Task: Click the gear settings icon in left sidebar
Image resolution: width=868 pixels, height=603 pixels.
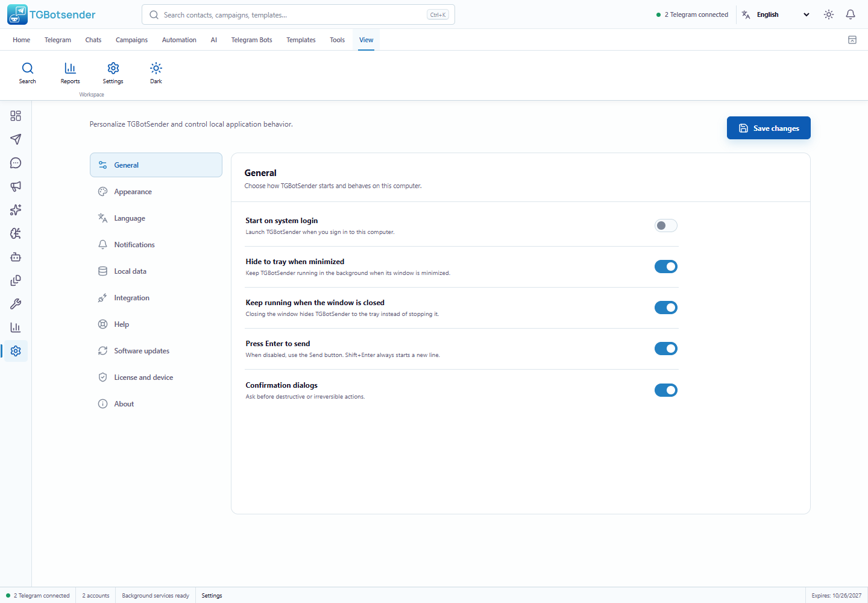Action: 16,351
